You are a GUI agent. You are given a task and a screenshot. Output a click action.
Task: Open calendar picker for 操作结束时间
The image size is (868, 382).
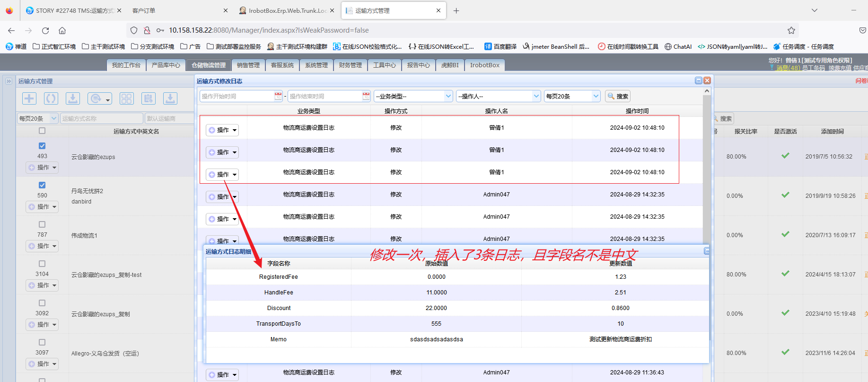tap(366, 96)
